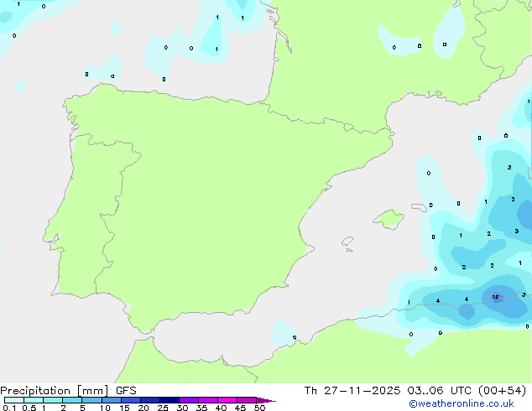Click the "45" legend scale label
This screenshot has width=532, height=411.
pos(240,408)
